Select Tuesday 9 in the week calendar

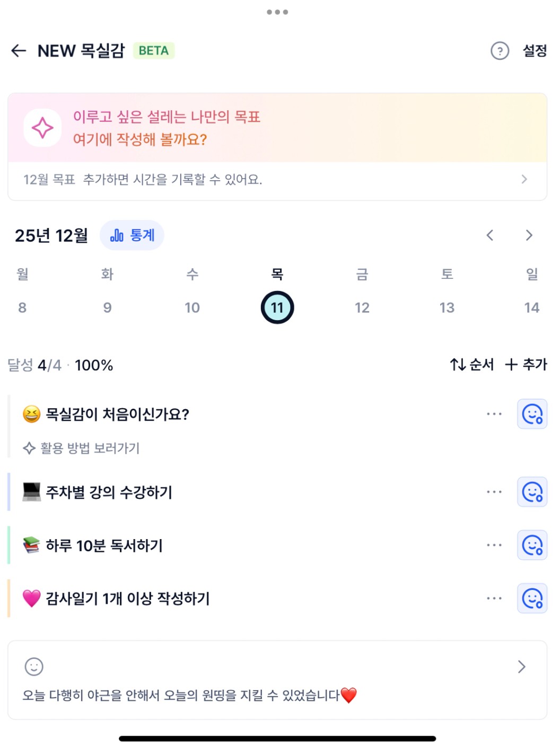point(107,307)
